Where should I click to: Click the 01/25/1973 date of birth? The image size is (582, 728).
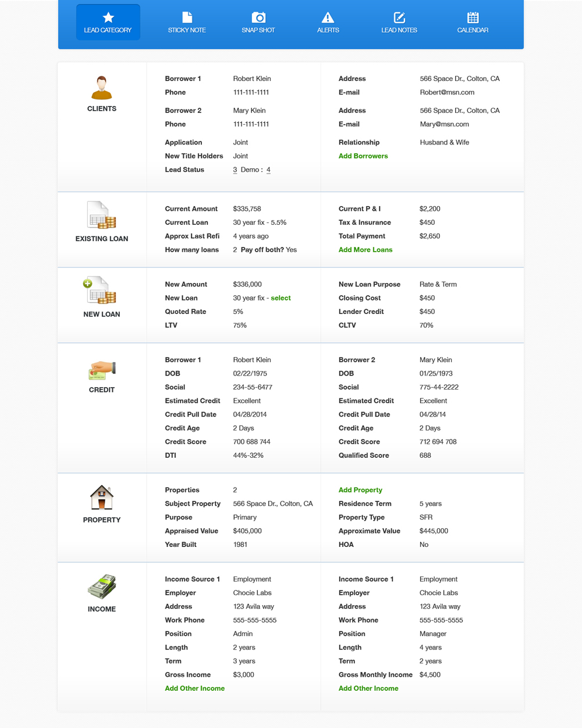click(436, 374)
